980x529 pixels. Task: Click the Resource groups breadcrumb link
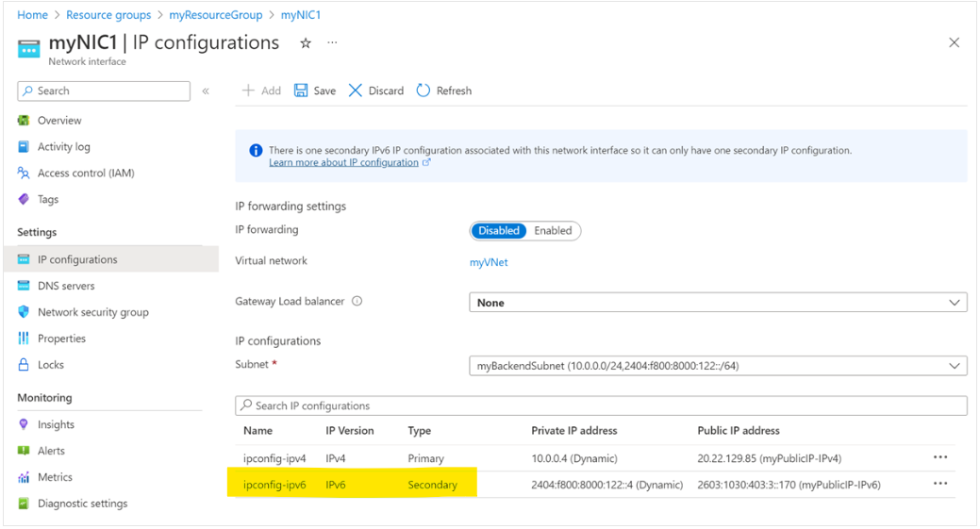108,15
